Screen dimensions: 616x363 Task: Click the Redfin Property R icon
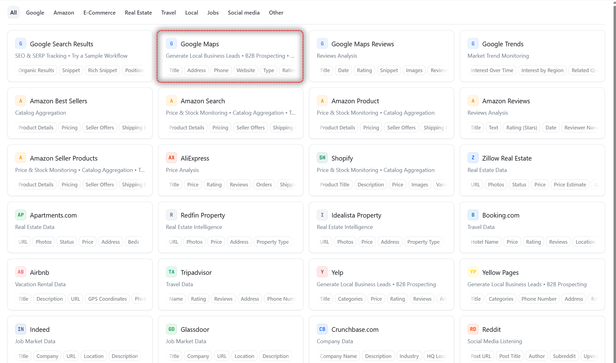coord(171,215)
